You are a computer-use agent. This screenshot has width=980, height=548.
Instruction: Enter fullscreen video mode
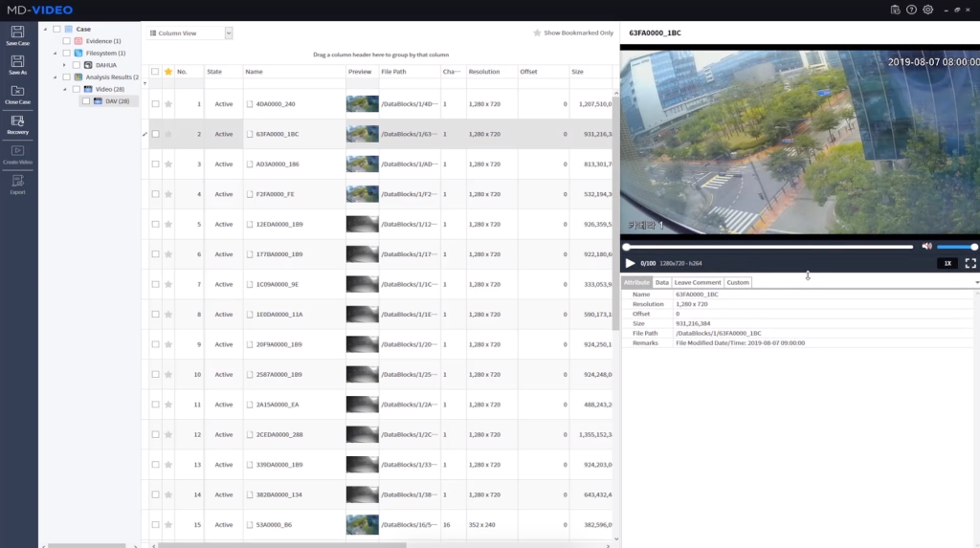pyautogui.click(x=970, y=263)
